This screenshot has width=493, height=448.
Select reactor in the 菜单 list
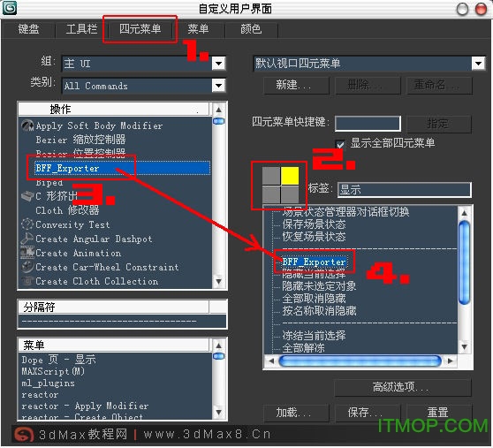40,395
